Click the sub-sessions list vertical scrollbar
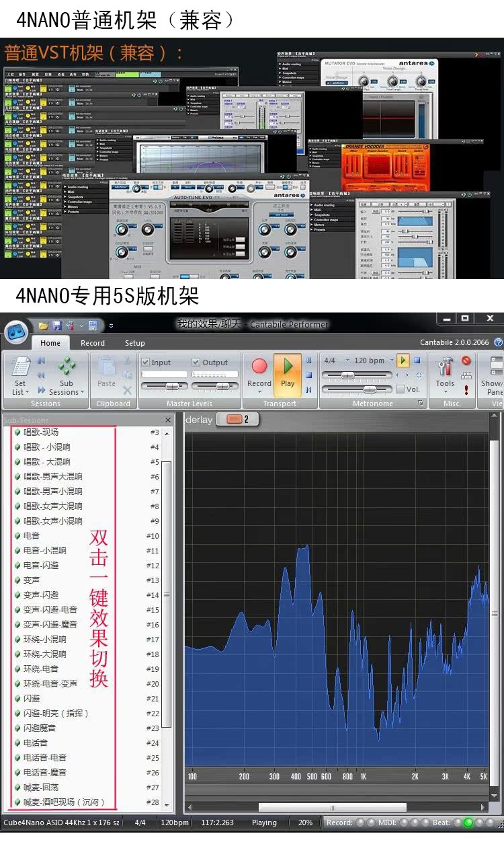 coord(167,594)
